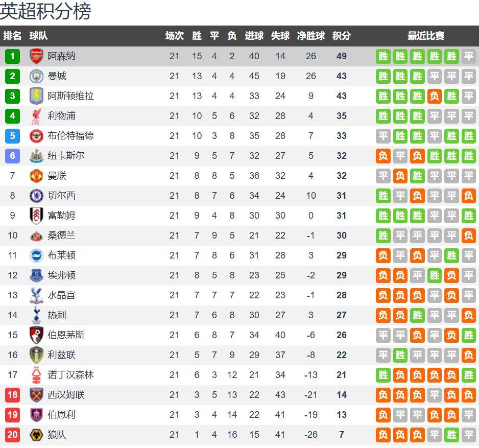
Task: Select the 诺丁汉森林 team name
Action: [x=70, y=375]
